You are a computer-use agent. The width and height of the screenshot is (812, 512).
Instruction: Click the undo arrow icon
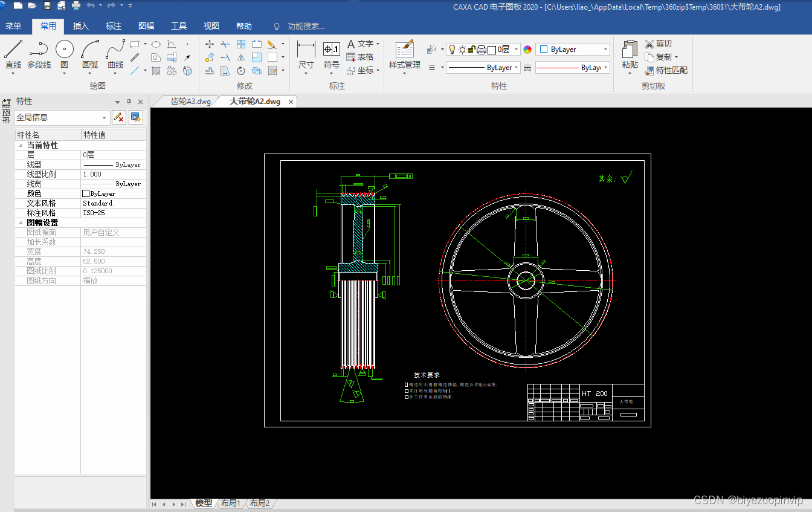click(x=91, y=6)
